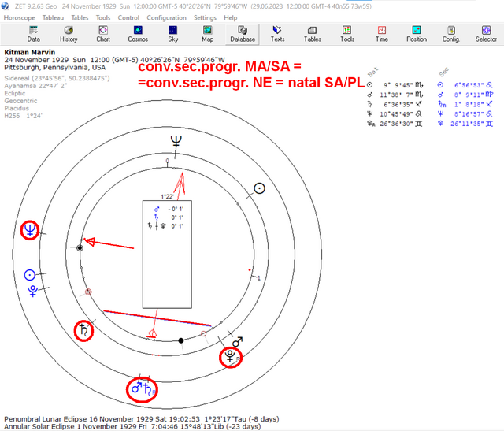The width and height of the screenshot is (504, 431).
Task: Click the black natal Neptune glyph at chart top
Action: coord(176,142)
